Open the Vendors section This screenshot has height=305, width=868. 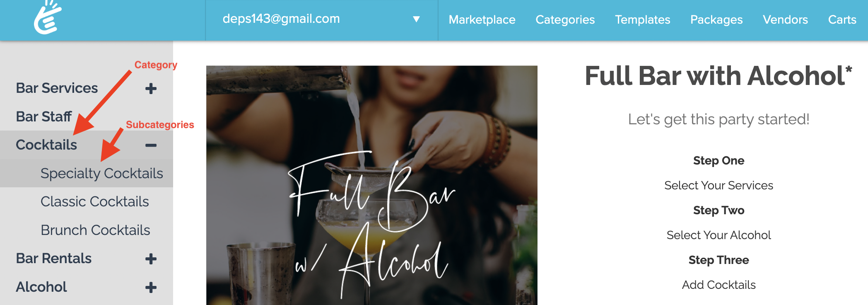click(x=785, y=19)
